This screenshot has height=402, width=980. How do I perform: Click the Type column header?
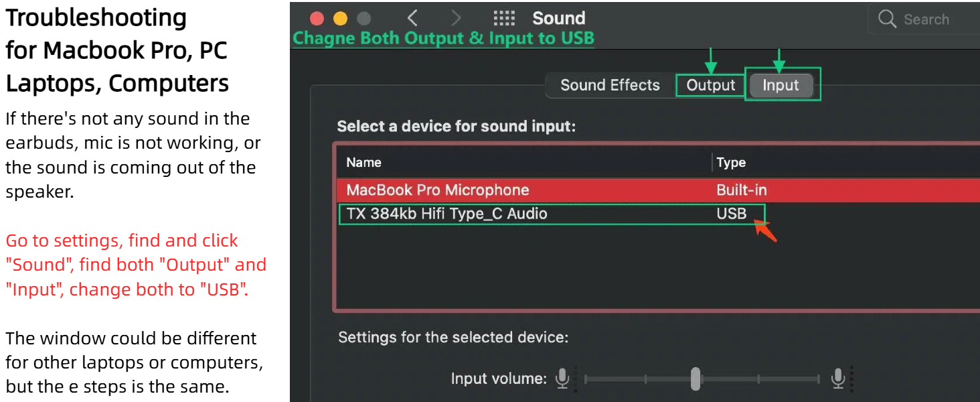point(730,162)
